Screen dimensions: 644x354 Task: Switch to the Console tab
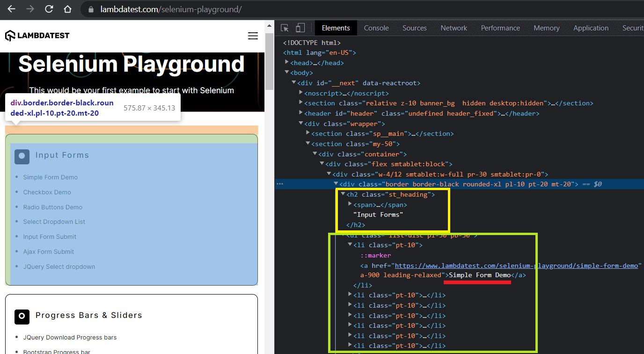[x=376, y=28]
